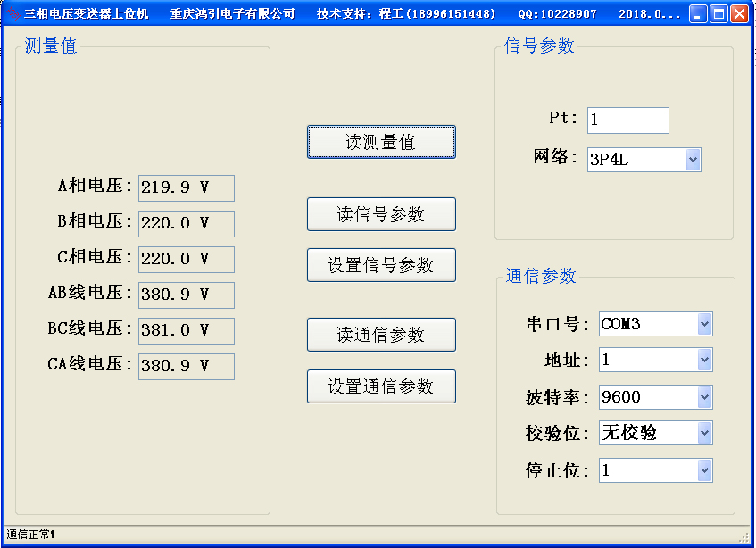Open the 波特率 dropdown showing 9600
Viewport: 756px width, 548px height.
(x=655, y=397)
